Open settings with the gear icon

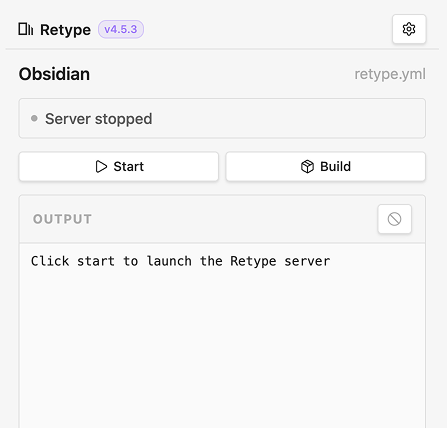click(x=409, y=29)
